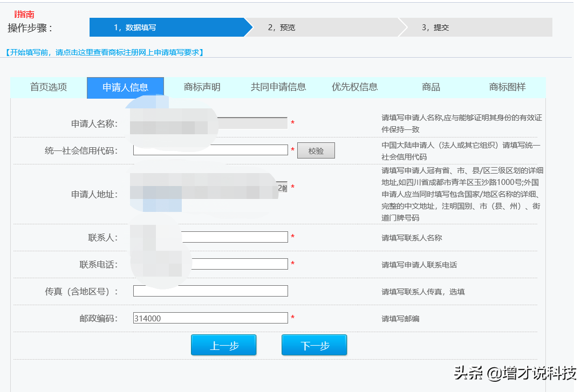Open the 商标声明 tab

pos(202,87)
